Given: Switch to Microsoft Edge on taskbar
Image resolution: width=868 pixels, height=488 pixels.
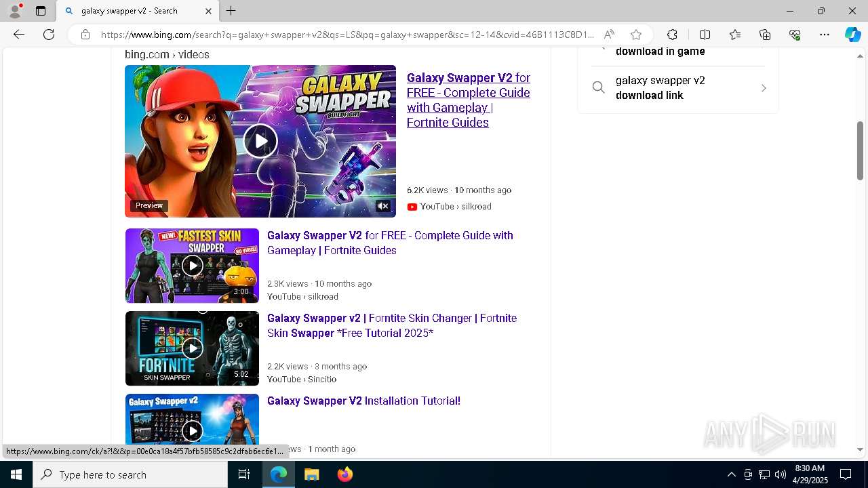Looking at the screenshot, I should click(279, 474).
